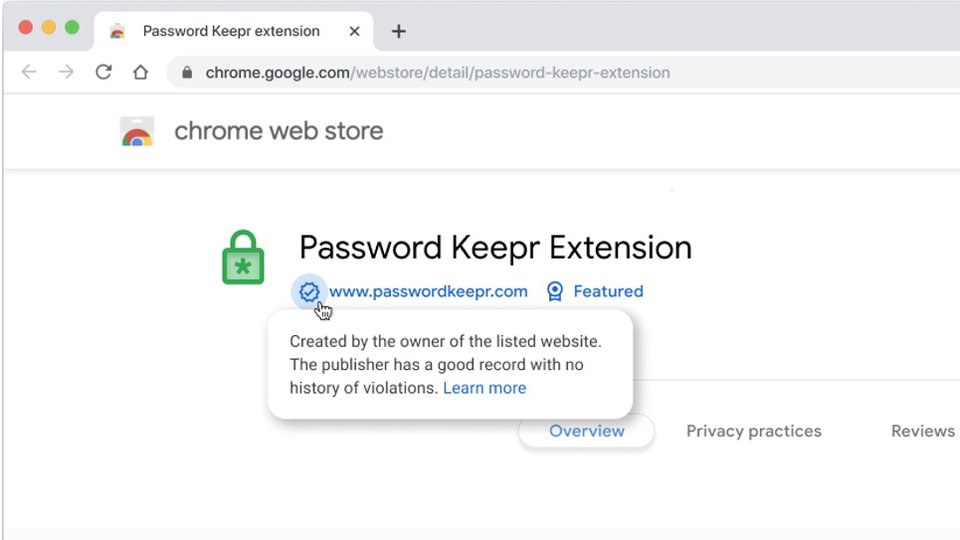Viewport: 960px width, 540px height.
Task: Open a new tab with plus button
Action: (399, 31)
